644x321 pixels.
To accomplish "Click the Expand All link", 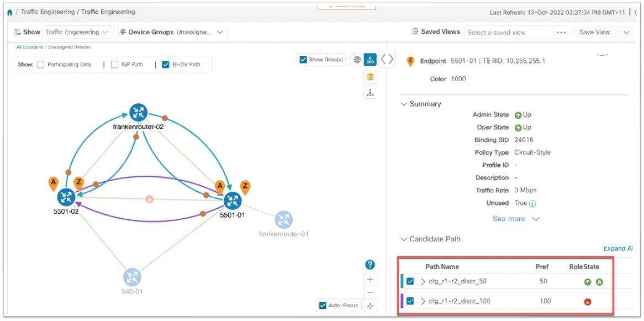I will [x=619, y=248].
